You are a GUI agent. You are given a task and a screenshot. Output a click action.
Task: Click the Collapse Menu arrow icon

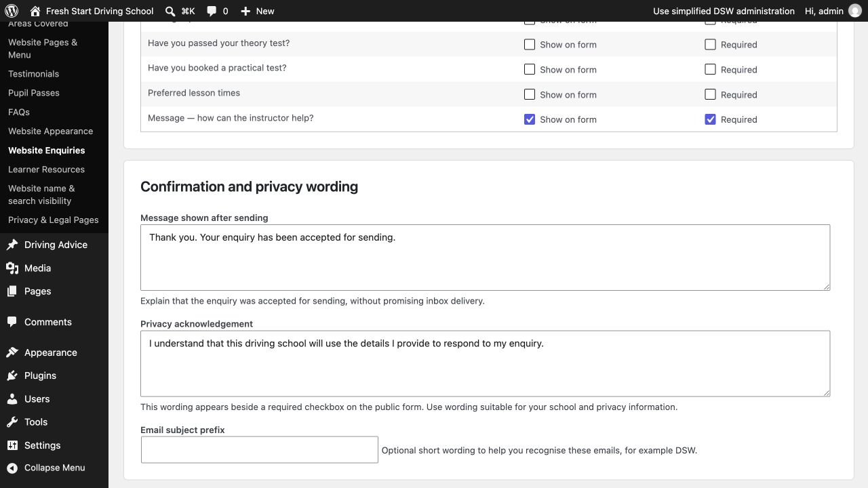pyautogui.click(x=12, y=468)
